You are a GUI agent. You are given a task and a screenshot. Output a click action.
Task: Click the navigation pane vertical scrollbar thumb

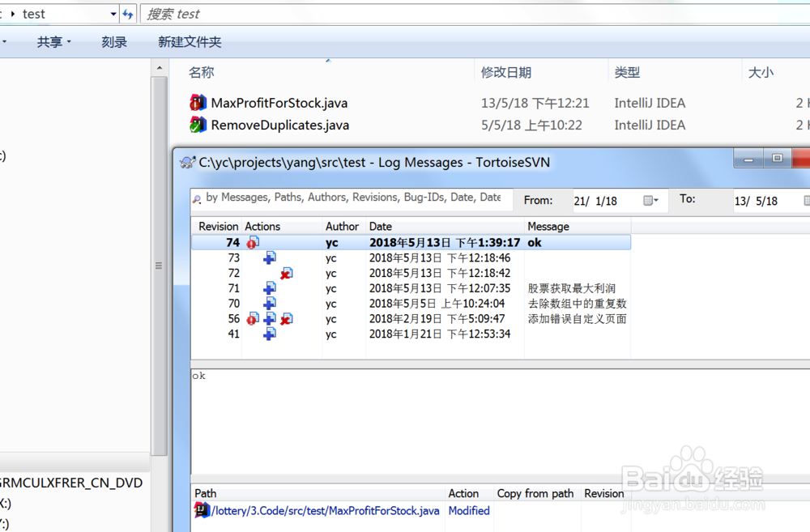coord(159,266)
